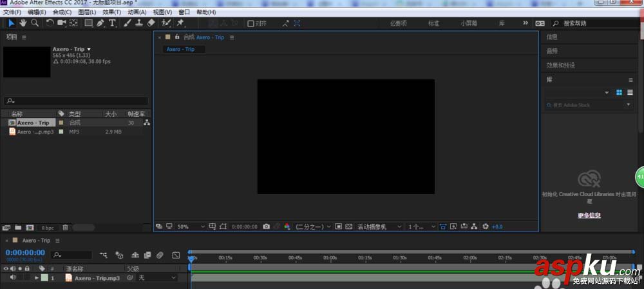Open the 效果(T) menu
Viewport: 644px width, 289px height.
tap(111, 12)
